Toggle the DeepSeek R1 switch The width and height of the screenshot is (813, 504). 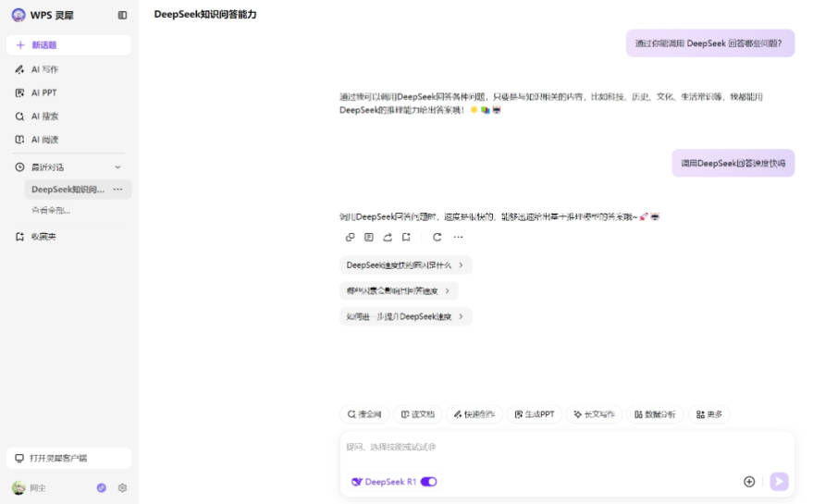coord(429,482)
